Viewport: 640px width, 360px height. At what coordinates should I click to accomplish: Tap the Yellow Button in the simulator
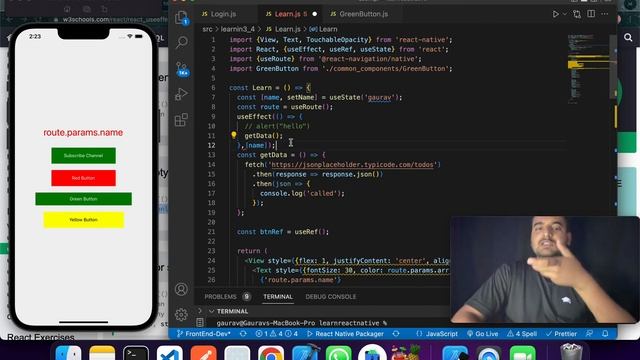(83, 220)
